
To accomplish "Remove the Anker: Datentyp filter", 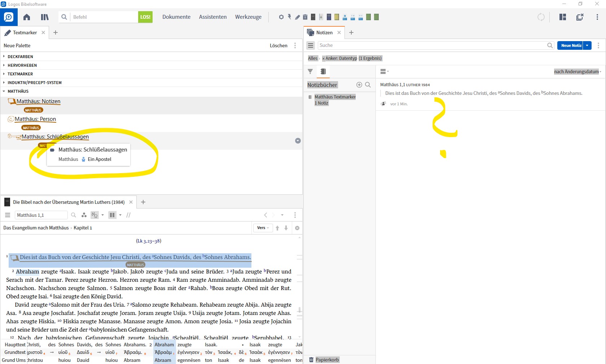I will click(x=324, y=58).
